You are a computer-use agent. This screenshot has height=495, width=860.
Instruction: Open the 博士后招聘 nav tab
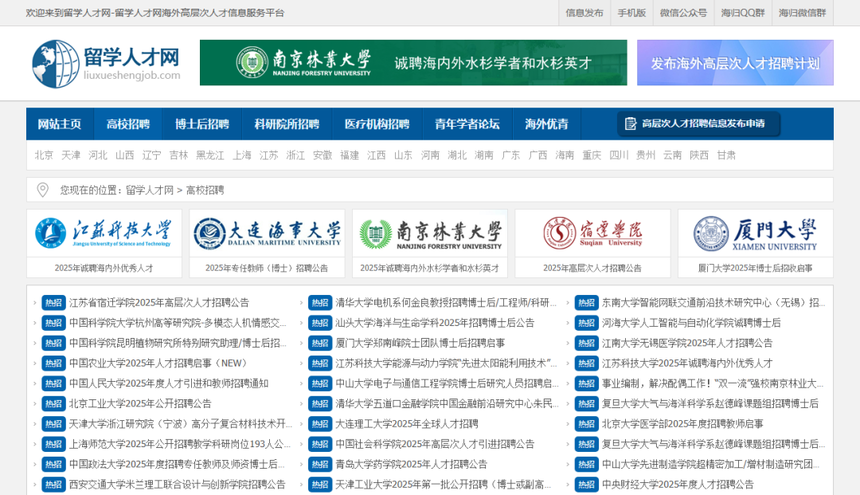click(x=202, y=124)
